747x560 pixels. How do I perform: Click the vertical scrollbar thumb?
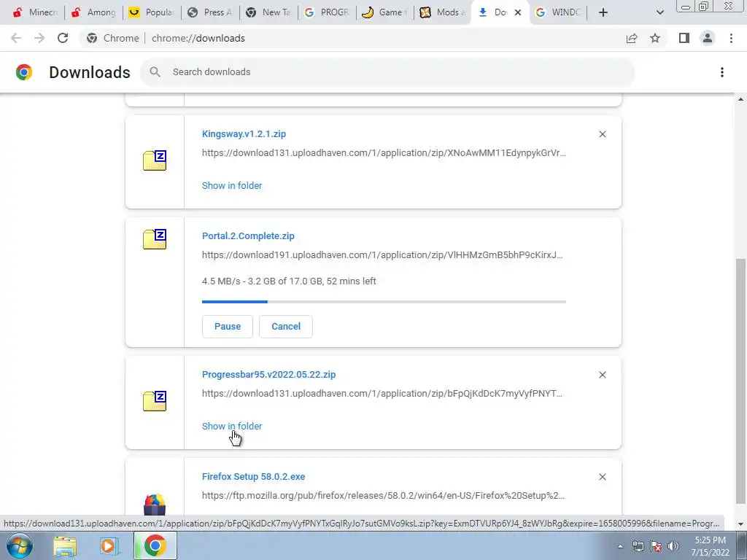pyautogui.click(x=740, y=381)
